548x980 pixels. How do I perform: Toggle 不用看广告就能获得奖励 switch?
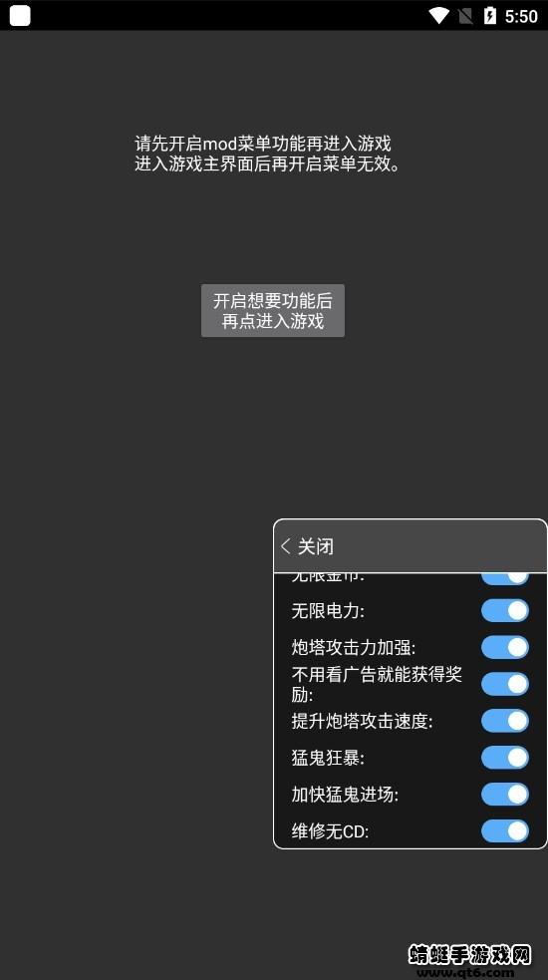[505, 684]
